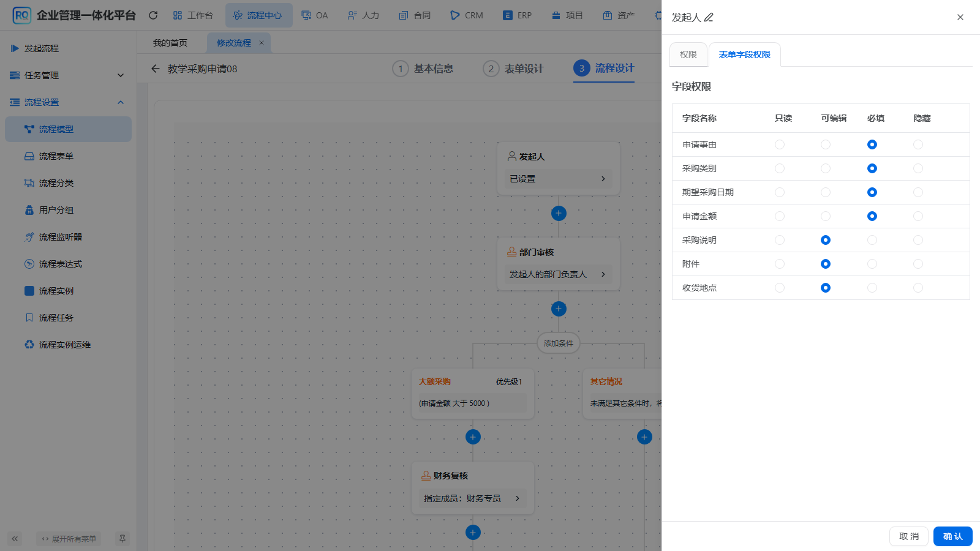Click the plus icon below 部门审核 node
The width and height of the screenshot is (980, 551).
(x=559, y=309)
